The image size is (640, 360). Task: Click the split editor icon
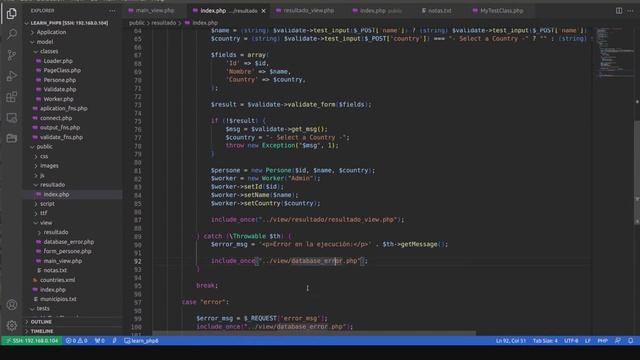point(619,11)
